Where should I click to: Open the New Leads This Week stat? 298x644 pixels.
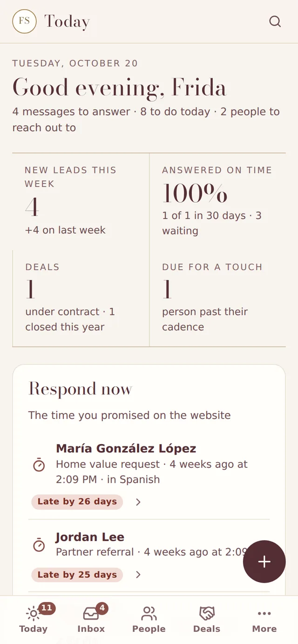pyautogui.click(x=81, y=201)
